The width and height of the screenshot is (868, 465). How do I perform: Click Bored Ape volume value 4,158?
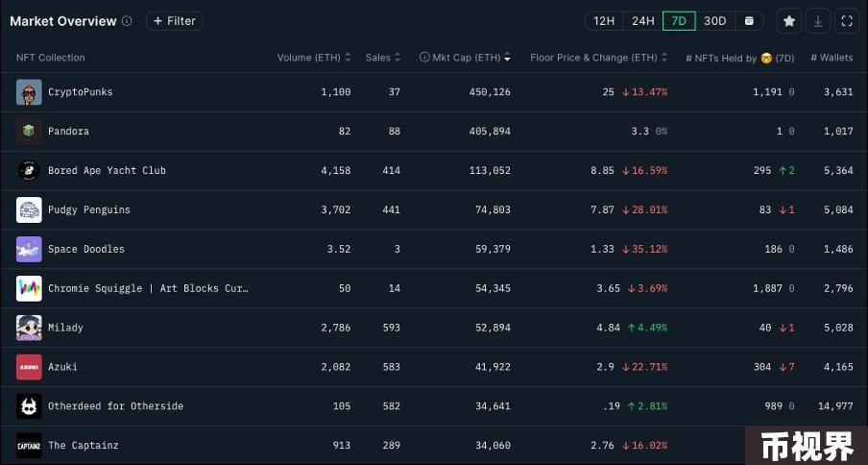pos(335,170)
